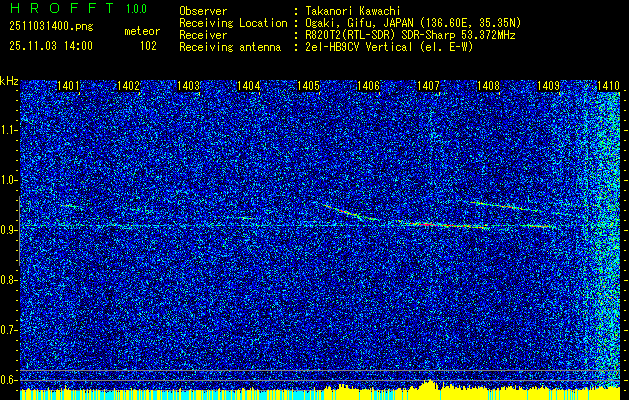
Task: Click the meteor count 102
Action: [148, 46]
